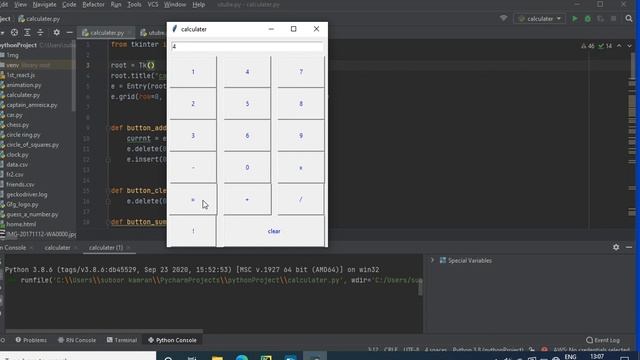Select the calculater (1) console tab
The image size is (640, 360).
coord(106,248)
